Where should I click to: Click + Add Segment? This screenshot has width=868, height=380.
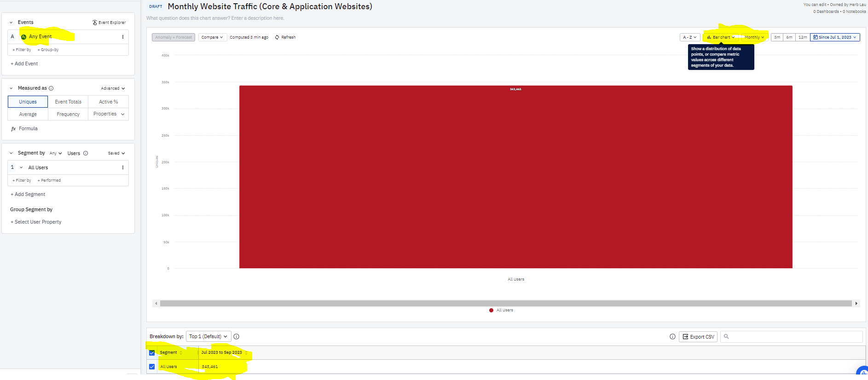[x=28, y=195]
